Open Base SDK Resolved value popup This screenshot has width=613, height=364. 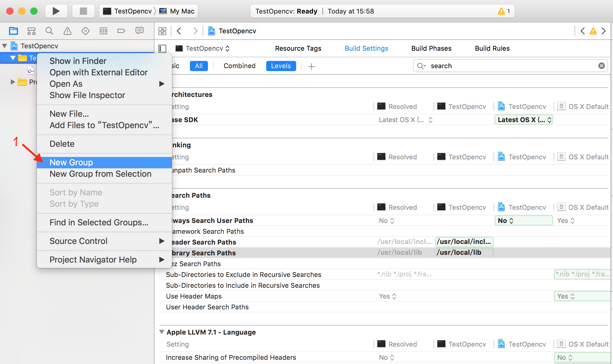coord(406,120)
